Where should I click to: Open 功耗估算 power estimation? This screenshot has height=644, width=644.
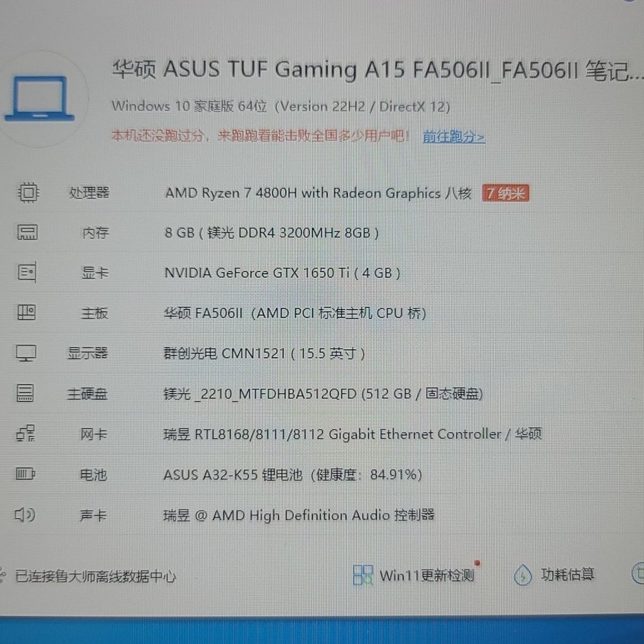point(567,574)
